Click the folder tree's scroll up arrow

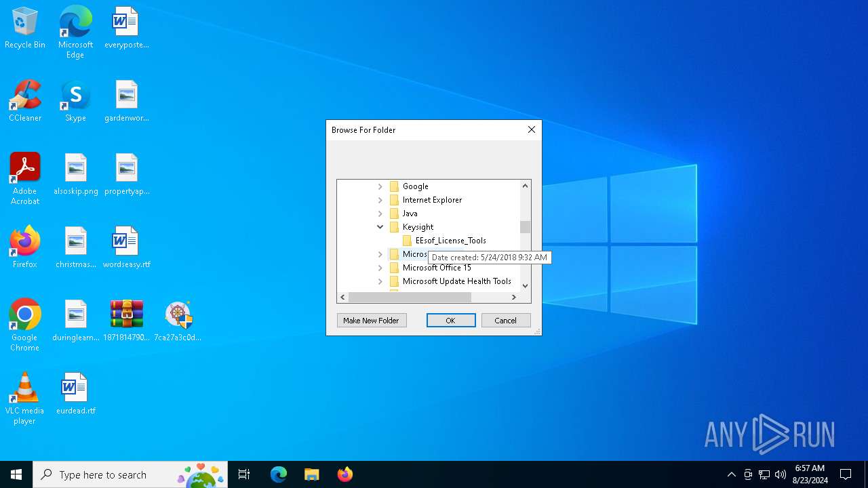point(525,186)
